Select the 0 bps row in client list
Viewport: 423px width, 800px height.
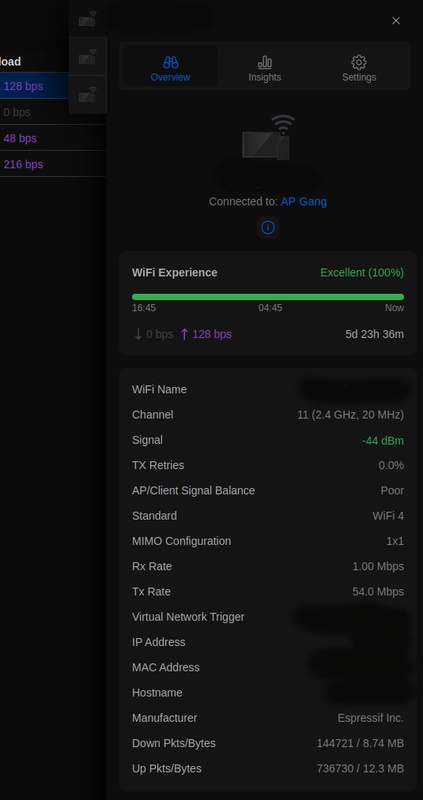click(53, 112)
